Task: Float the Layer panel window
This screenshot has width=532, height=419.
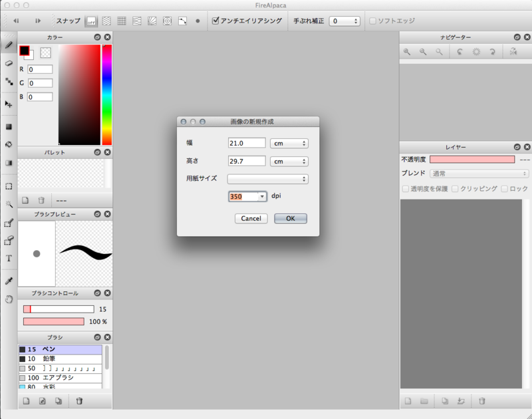Action: [517, 147]
